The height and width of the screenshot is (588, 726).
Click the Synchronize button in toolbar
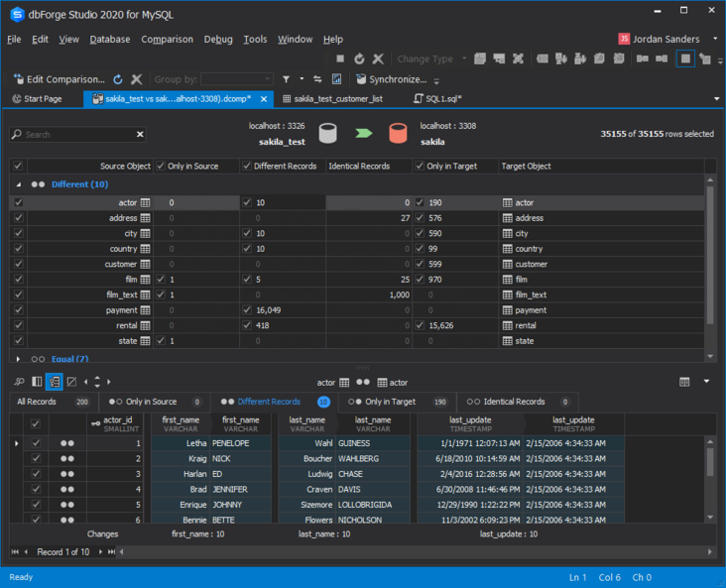coord(391,79)
